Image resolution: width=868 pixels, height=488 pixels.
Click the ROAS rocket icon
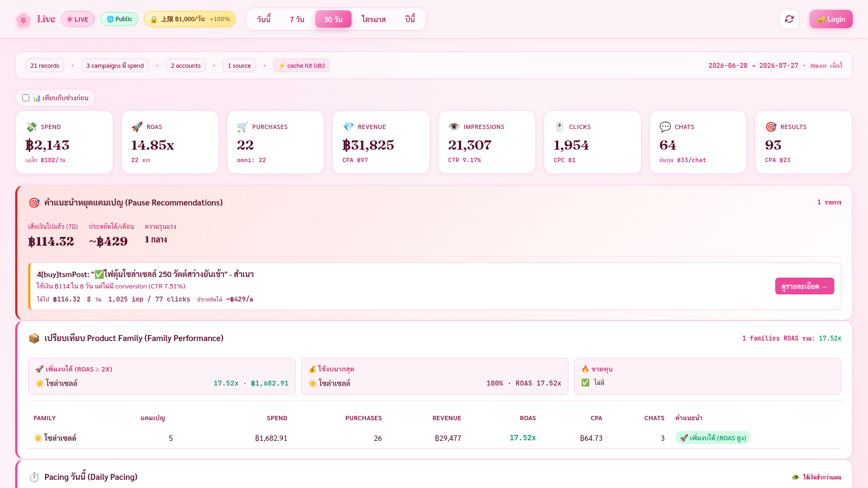coord(137,127)
